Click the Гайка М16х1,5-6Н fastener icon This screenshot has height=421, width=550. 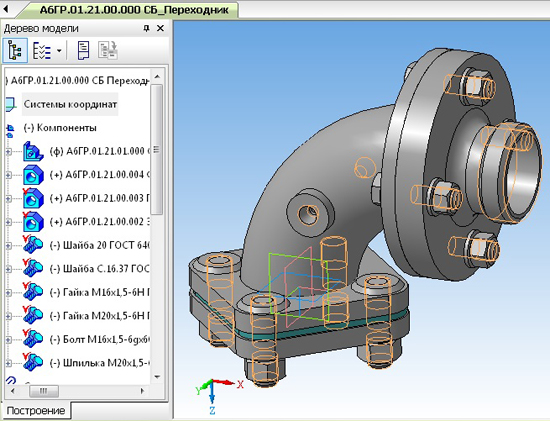[33, 292]
